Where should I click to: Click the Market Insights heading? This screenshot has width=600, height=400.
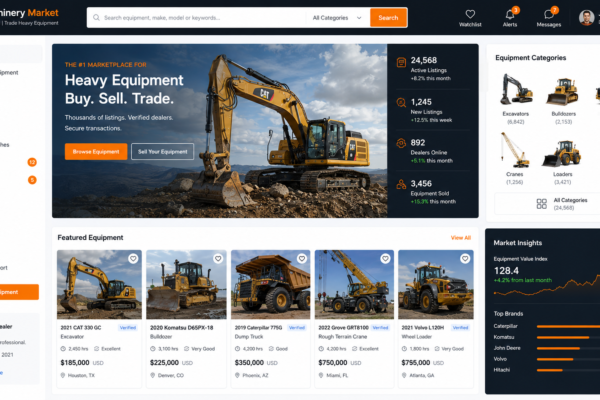[518, 243]
